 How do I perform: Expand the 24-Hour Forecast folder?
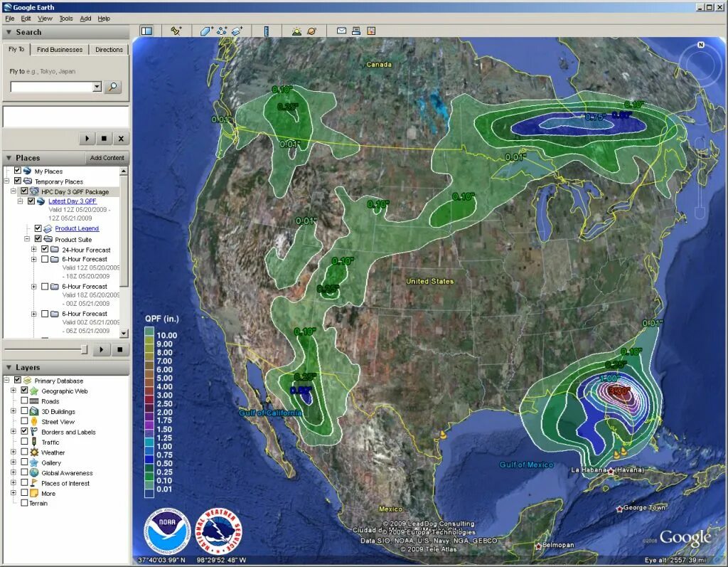34,250
